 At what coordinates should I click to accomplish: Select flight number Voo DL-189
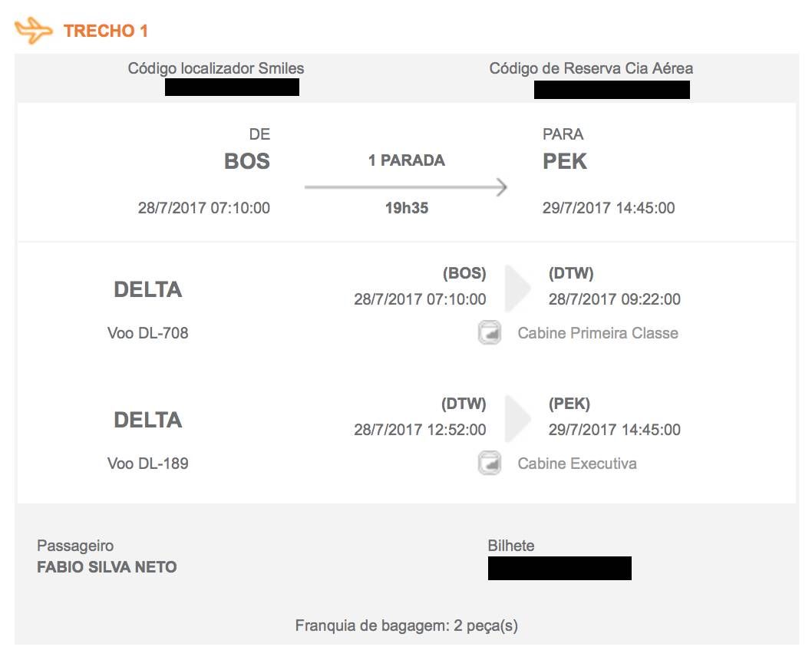click(x=147, y=464)
